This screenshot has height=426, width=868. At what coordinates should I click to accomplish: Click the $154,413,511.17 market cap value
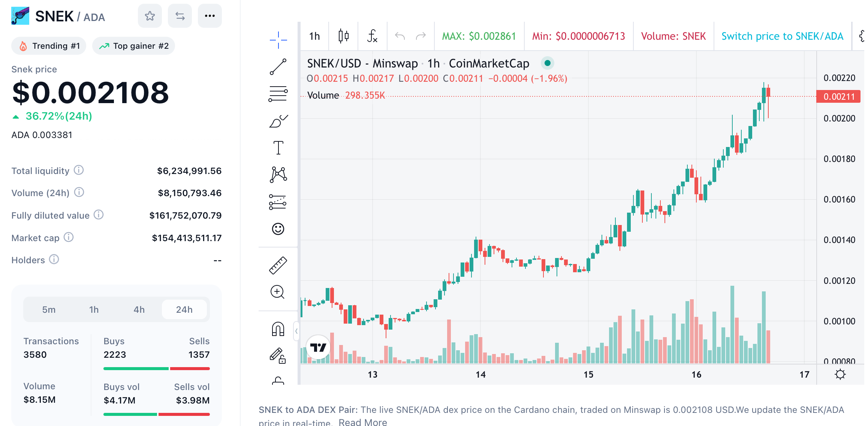coord(187,238)
